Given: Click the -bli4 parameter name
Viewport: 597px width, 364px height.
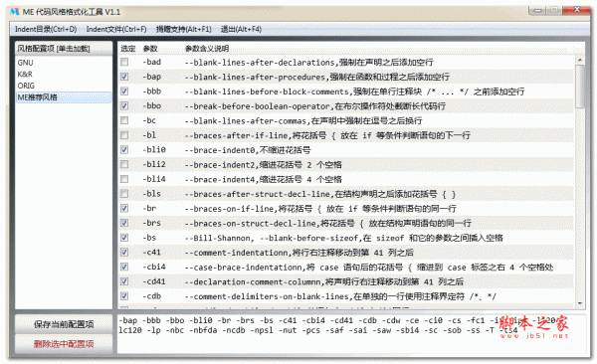Looking at the screenshot, I should [x=154, y=179].
